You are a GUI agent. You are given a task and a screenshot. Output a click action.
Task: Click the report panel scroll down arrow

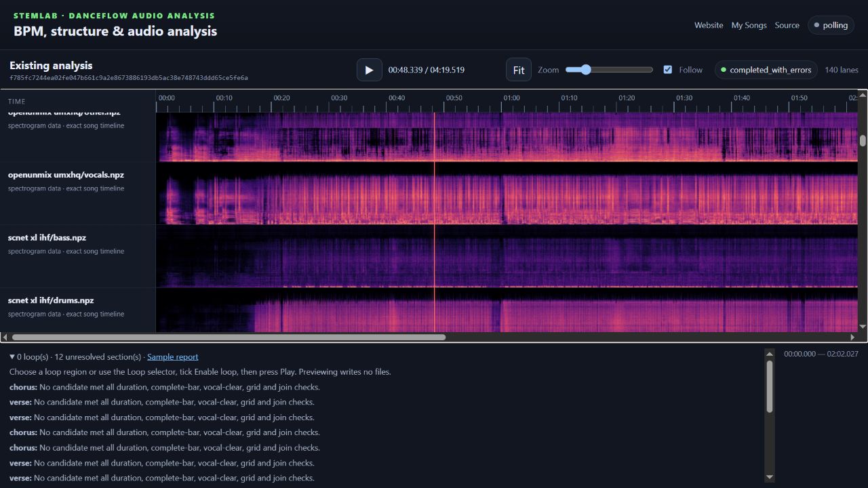(x=769, y=477)
